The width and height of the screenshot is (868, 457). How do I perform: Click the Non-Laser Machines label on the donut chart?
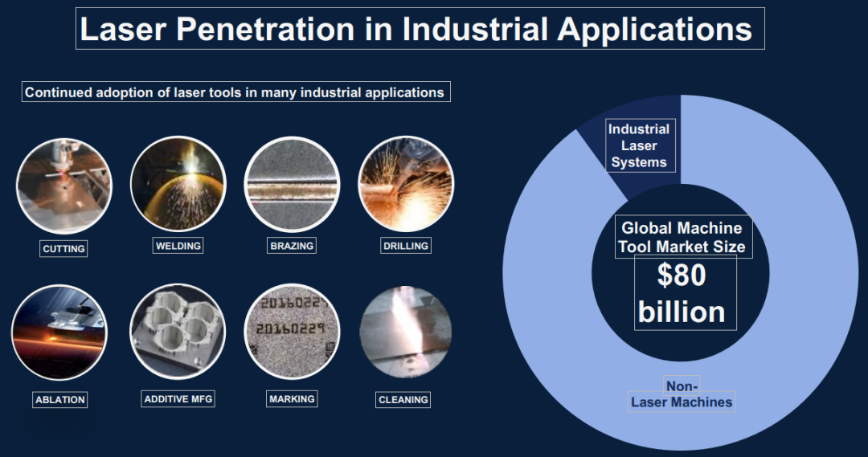point(682,394)
